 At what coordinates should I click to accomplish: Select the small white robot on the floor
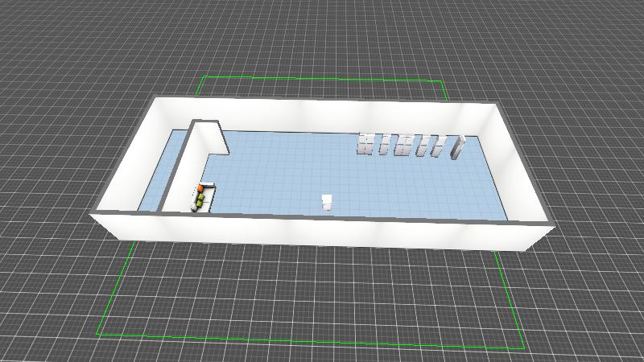point(327,201)
